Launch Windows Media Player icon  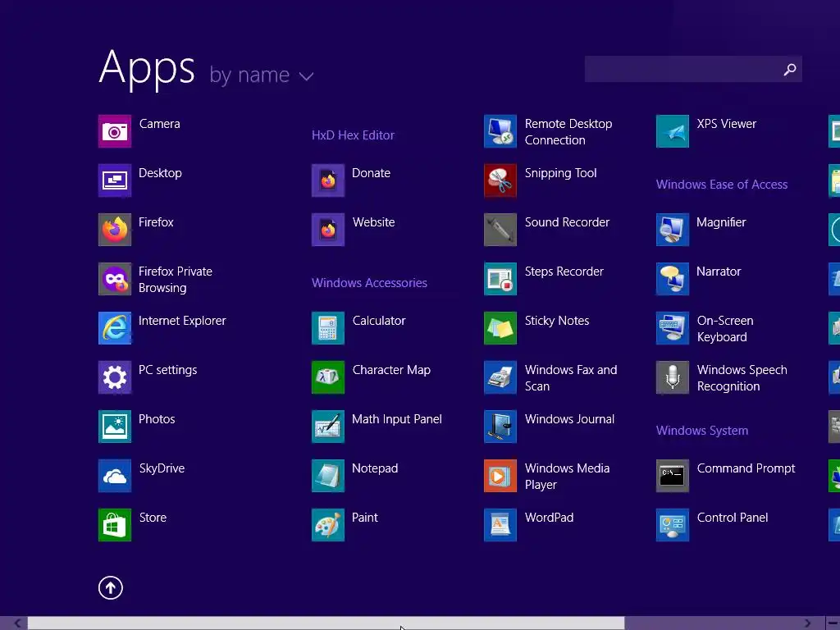[x=500, y=476]
